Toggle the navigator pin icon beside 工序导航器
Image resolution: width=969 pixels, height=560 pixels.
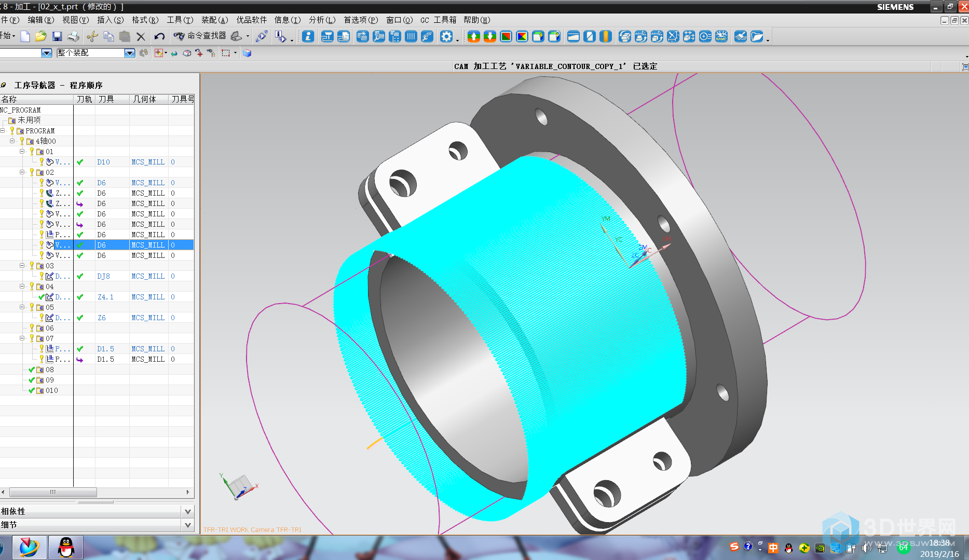tap(4, 85)
